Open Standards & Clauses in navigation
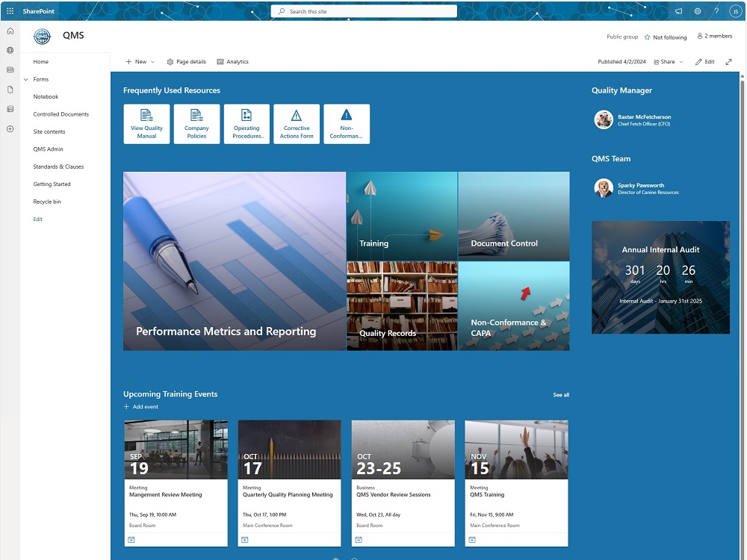The width and height of the screenshot is (747, 560). pyautogui.click(x=58, y=167)
